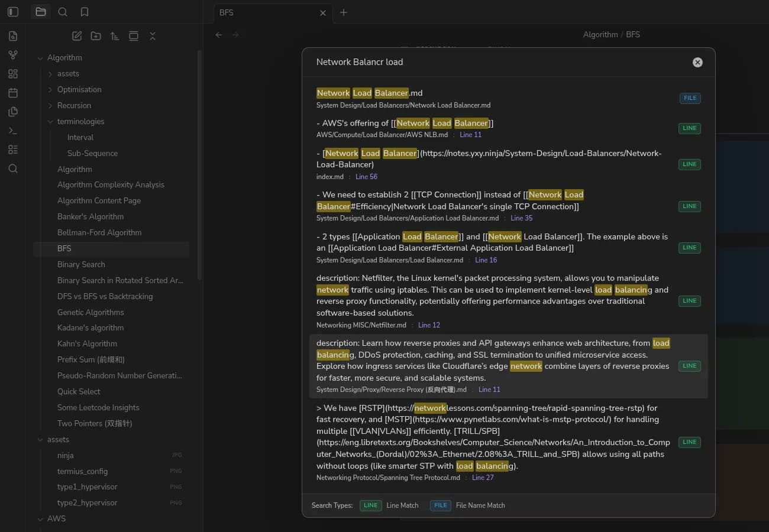
Task: Open Netfilter.md Line 12 result
Action: (509, 301)
